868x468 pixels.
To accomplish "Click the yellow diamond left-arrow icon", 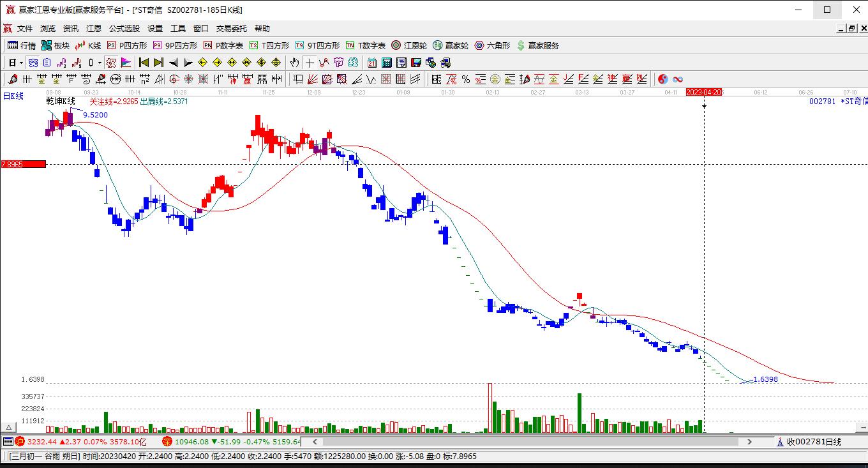I will pyautogui.click(x=202, y=63).
